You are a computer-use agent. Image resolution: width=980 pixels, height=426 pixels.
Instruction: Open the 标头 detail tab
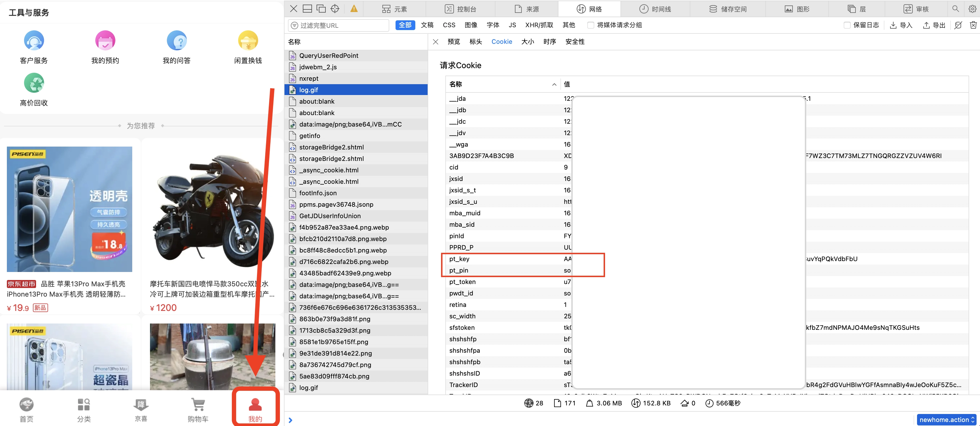click(x=475, y=42)
